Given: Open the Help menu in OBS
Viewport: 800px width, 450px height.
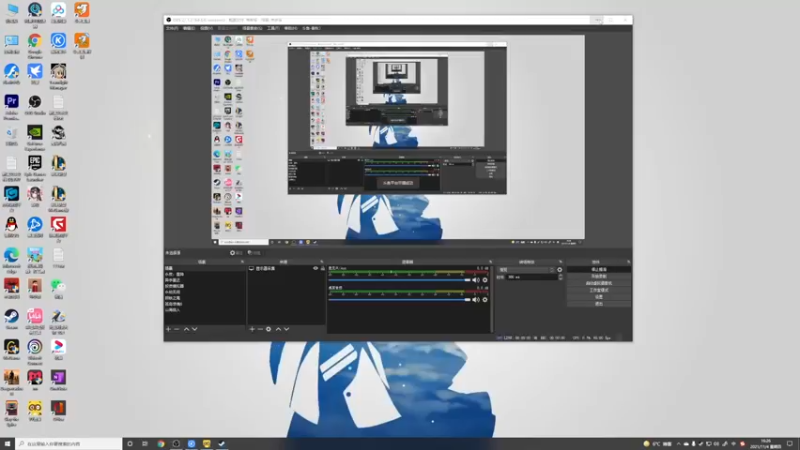Looking at the screenshot, I should [x=290, y=29].
